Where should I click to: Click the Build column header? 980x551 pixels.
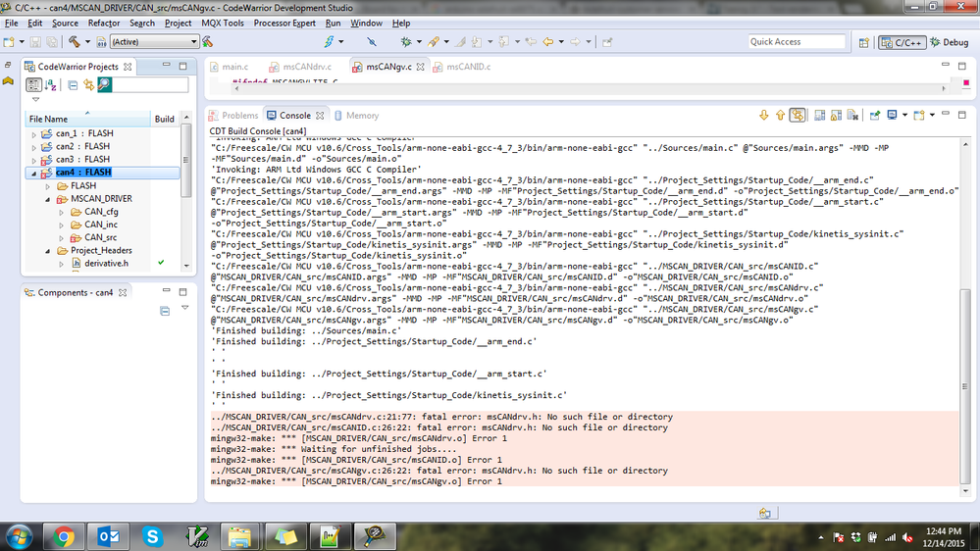tap(165, 119)
